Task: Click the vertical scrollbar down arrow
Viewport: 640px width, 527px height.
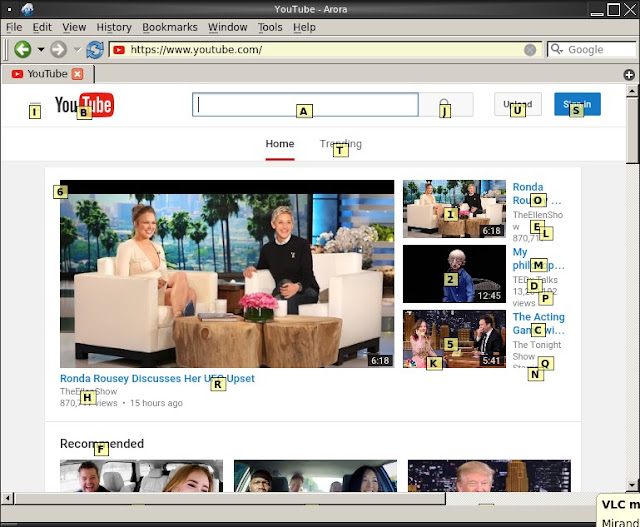Action: click(632, 485)
